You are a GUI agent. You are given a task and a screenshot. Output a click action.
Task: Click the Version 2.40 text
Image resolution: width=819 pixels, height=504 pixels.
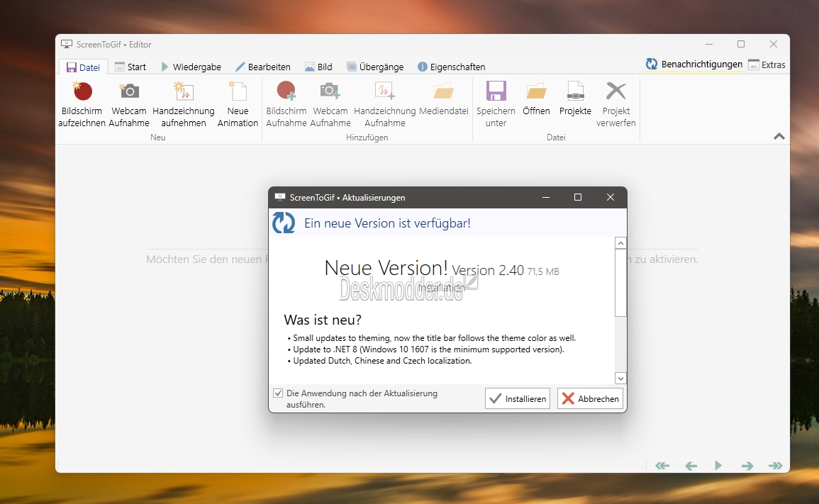coord(487,270)
